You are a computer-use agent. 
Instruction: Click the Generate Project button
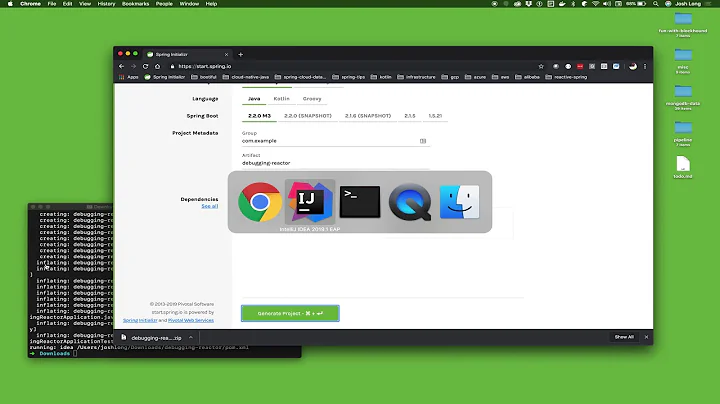290,313
